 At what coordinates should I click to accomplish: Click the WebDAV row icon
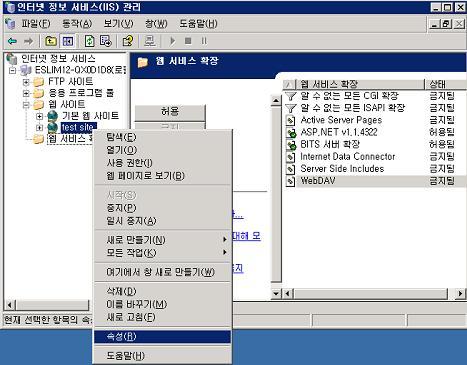click(x=291, y=181)
